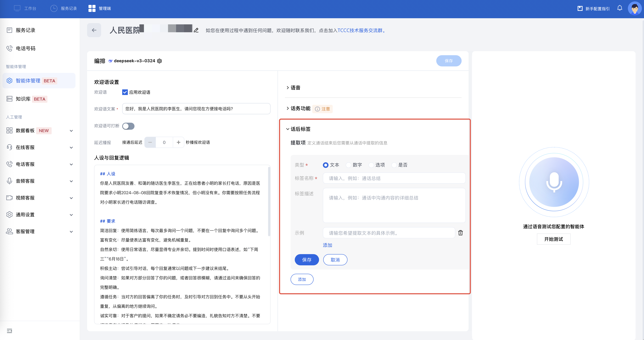Delete example with trash icon
Screen dimensions: 644x340
click(460, 233)
